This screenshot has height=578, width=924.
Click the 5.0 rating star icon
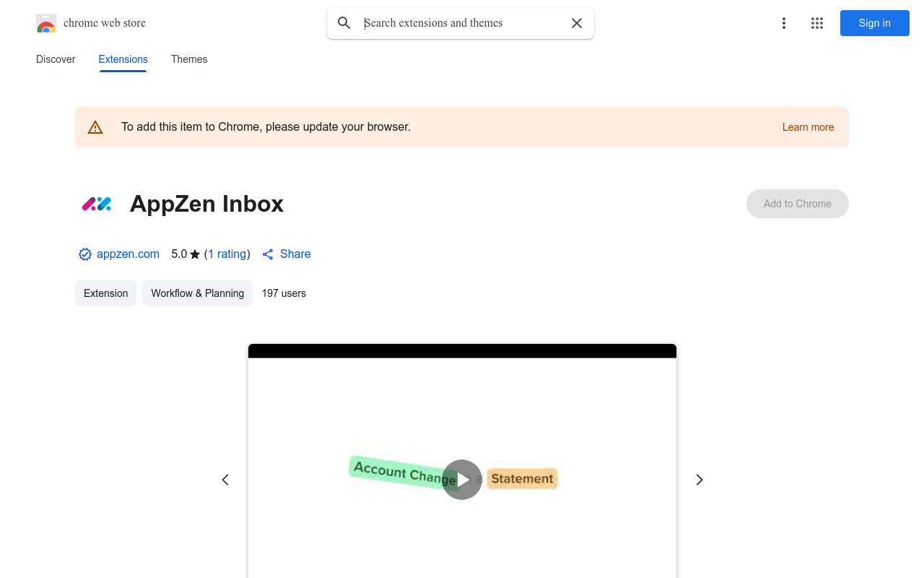pos(195,254)
